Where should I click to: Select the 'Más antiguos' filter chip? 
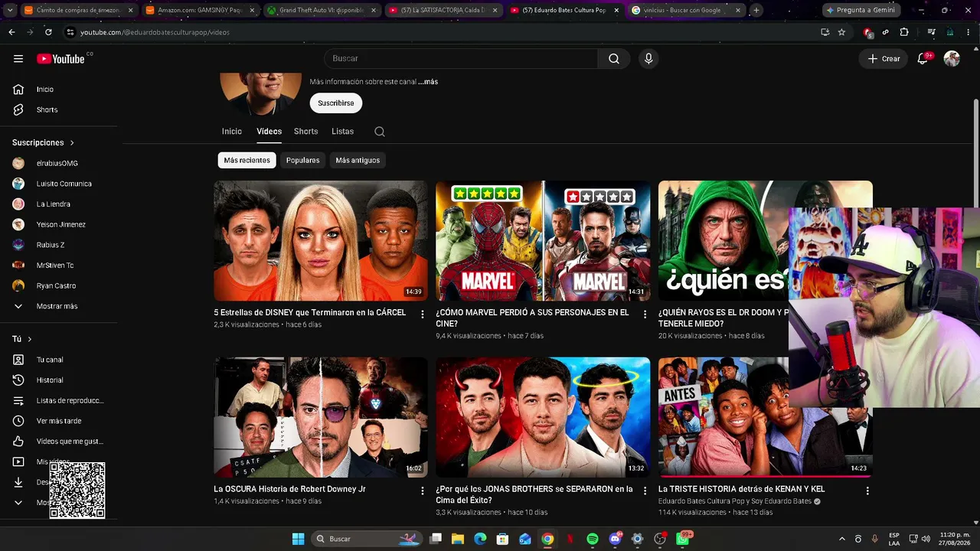(x=358, y=160)
